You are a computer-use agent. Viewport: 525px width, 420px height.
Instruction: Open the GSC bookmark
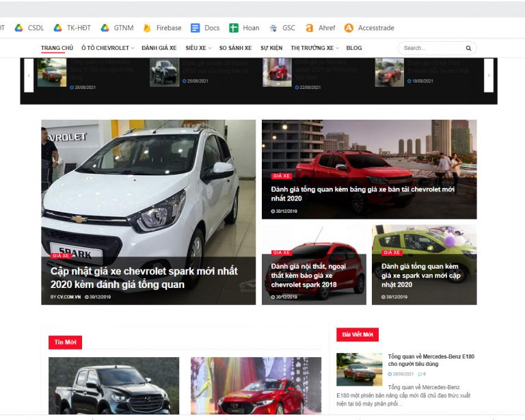[282, 28]
